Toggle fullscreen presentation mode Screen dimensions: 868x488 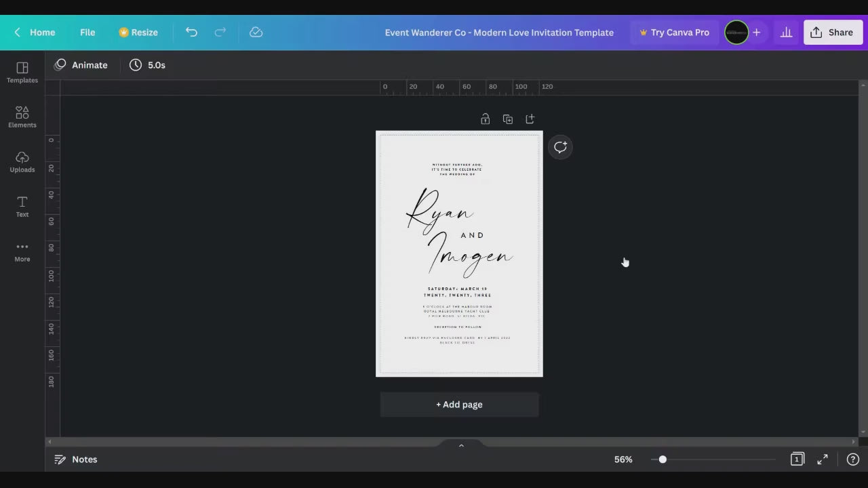822,460
